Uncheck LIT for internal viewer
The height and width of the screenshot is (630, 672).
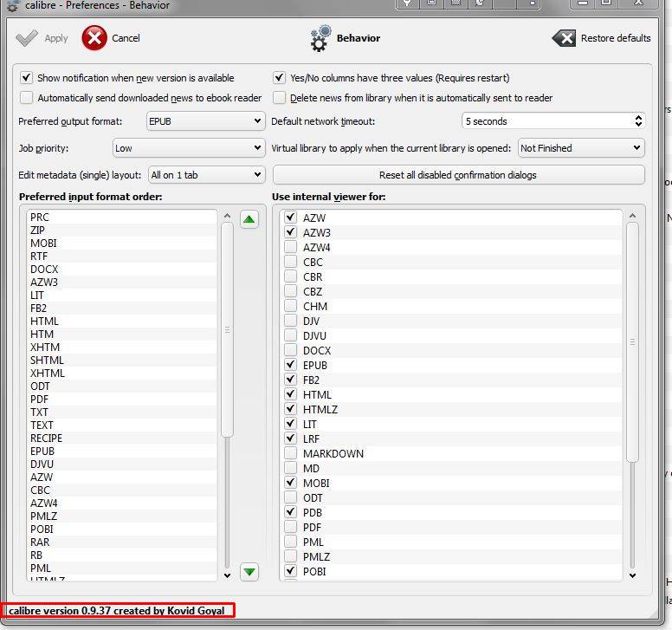291,424
